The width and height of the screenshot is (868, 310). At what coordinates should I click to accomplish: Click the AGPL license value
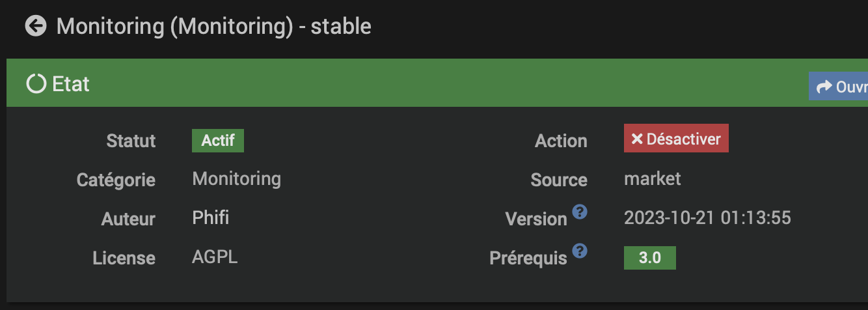pyautogui.click(x=215, y=257)
